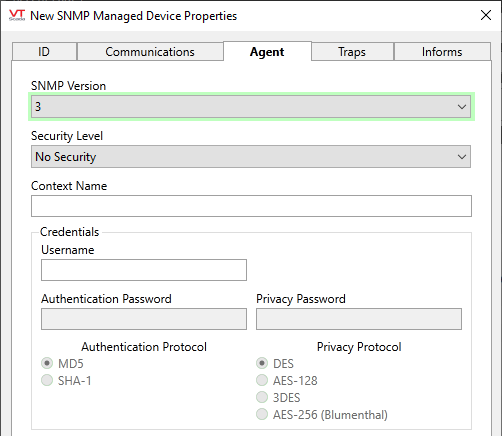Select the Agent tab
Viewport: 502px width, 436px height.
267,51
